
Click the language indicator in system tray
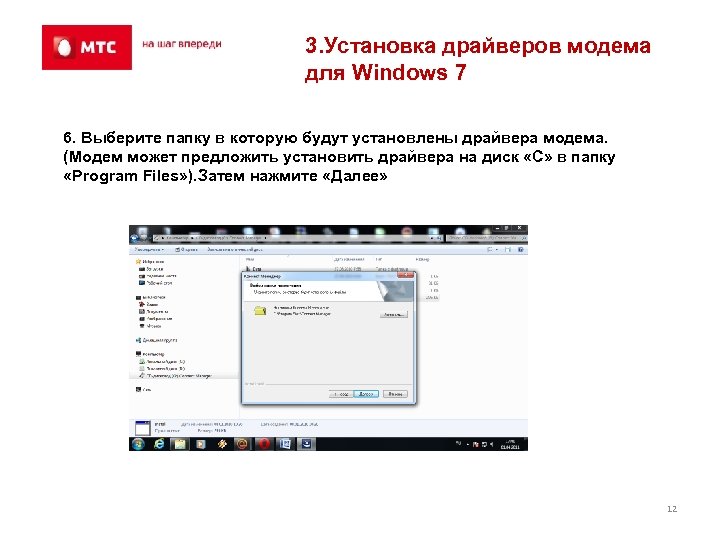tap(458, 444)
